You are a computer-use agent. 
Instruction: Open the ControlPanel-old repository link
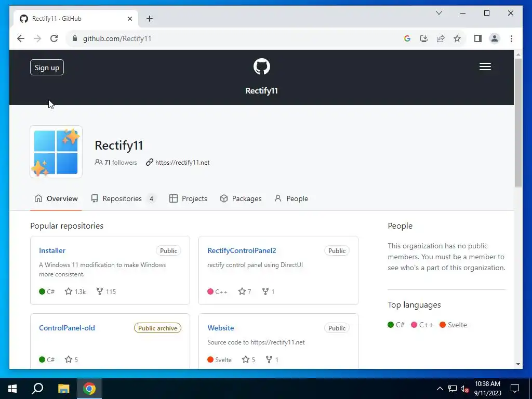[67, 328]
